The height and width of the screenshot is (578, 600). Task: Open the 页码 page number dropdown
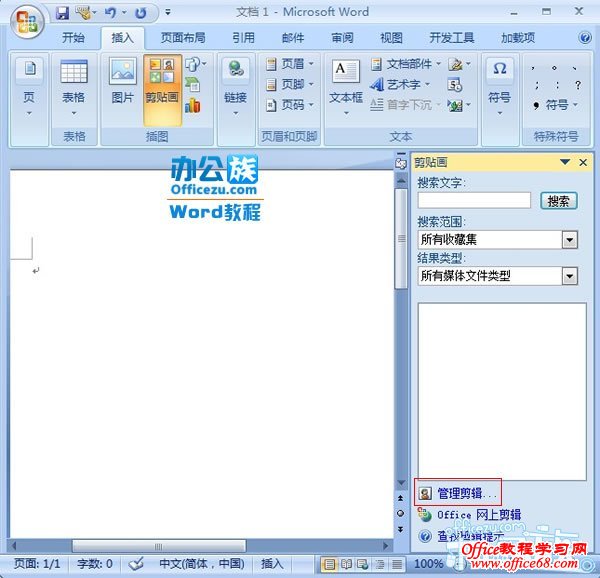pyautogui.click(x=290, y=104)
